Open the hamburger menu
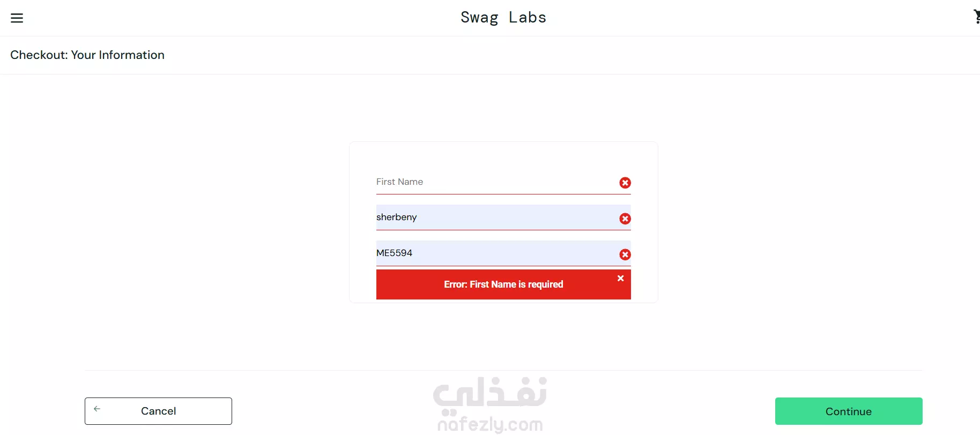Screen dimensions: 980x435 point(17,18)
